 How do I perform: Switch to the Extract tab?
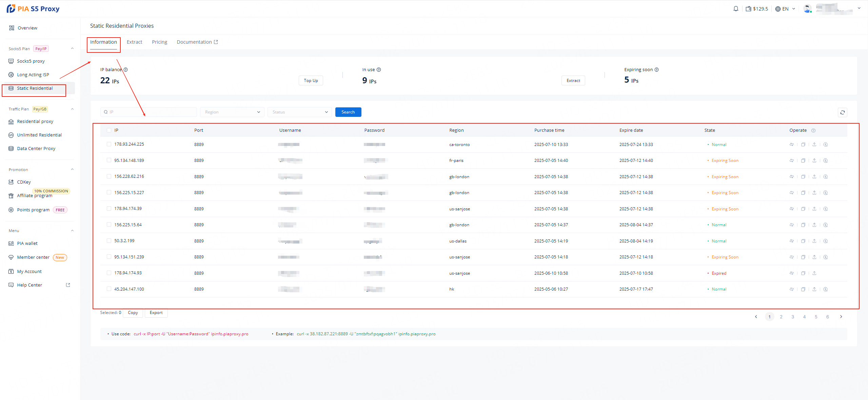click(134, 42)
